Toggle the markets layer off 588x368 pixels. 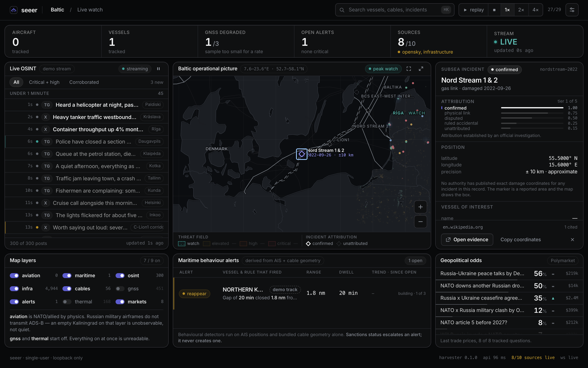[120, 302]
